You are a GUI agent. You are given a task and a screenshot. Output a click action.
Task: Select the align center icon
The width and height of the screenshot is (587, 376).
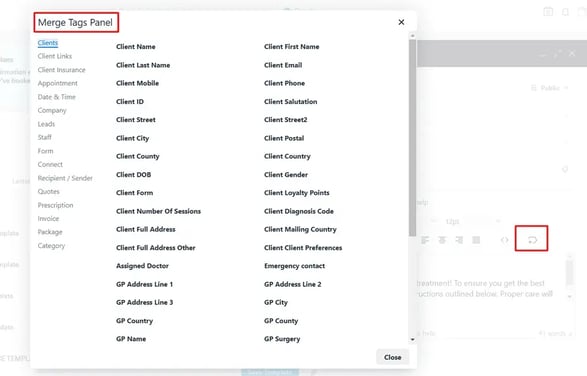pyautogui.click(x=442, y=240)
